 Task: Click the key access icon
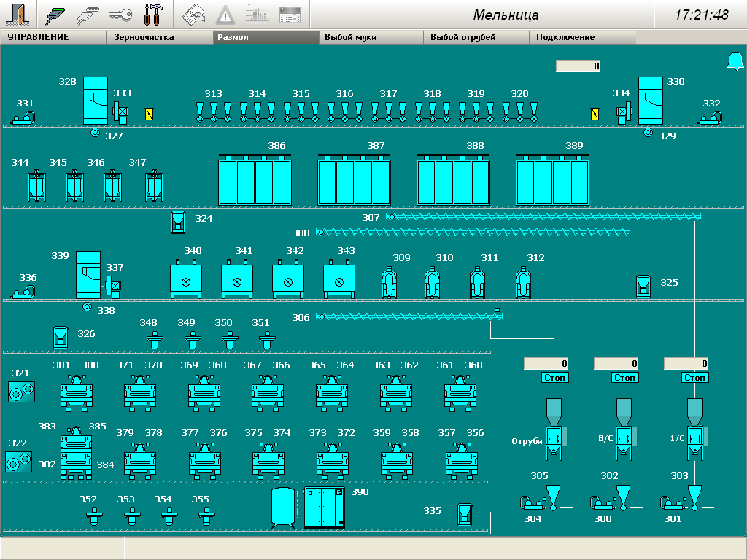(x=120, y=15)
